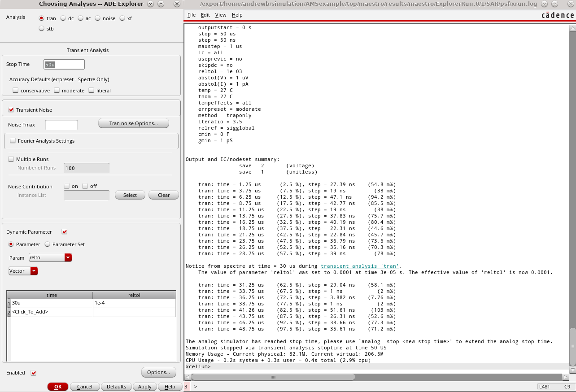The image size is (576, 392).
Task: Tick Noise Contribution on checkbox
Action: click(66, 186)
